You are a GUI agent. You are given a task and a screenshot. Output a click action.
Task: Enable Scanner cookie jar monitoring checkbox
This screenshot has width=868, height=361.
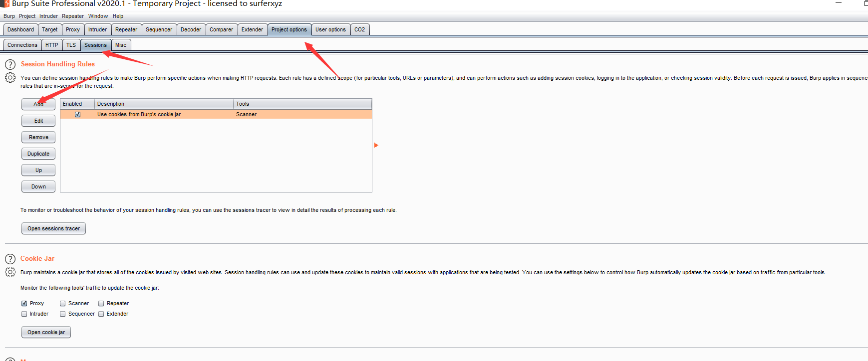(63, 303)
